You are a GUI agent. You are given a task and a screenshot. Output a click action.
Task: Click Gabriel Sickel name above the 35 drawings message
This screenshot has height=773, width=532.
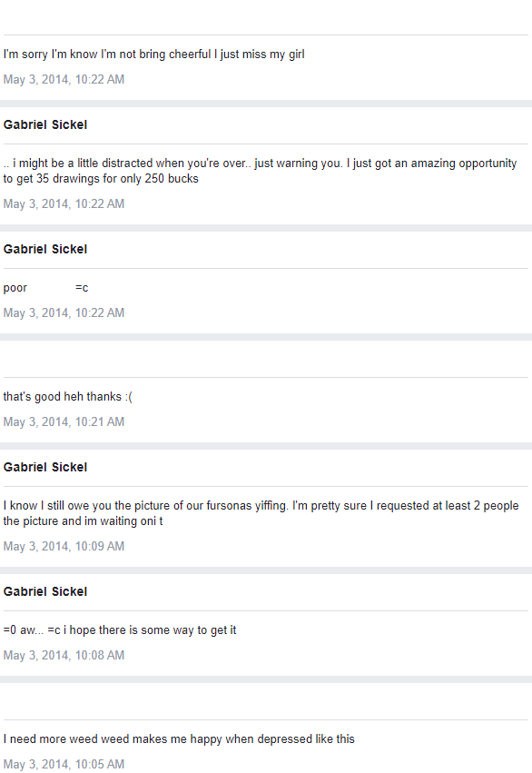coord(45,124)
